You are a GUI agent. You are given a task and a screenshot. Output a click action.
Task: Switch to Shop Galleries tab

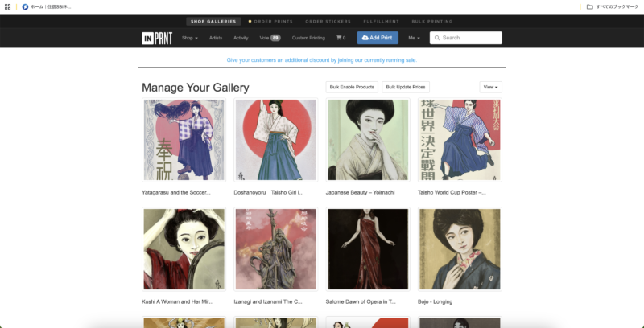click(213, 22)
